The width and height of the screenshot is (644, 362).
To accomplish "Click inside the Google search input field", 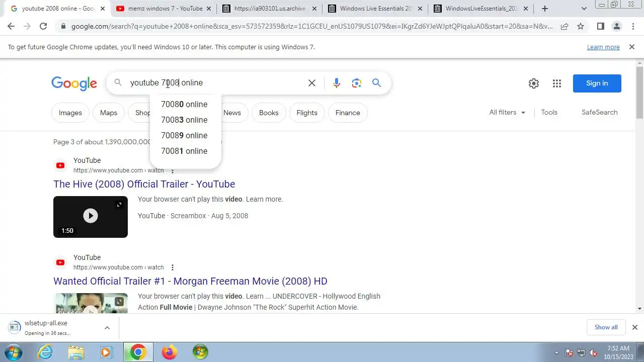I will [x=216, y=83].
